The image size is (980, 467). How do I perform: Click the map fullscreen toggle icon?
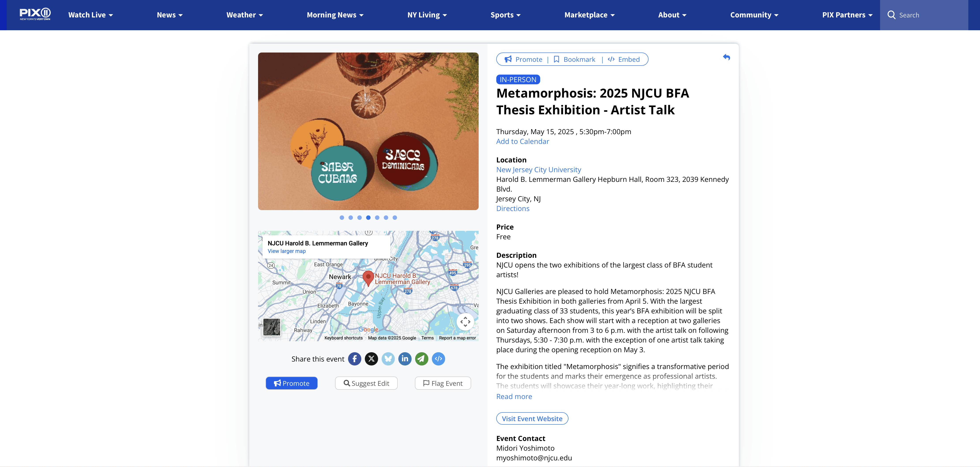tap(465, 322)
